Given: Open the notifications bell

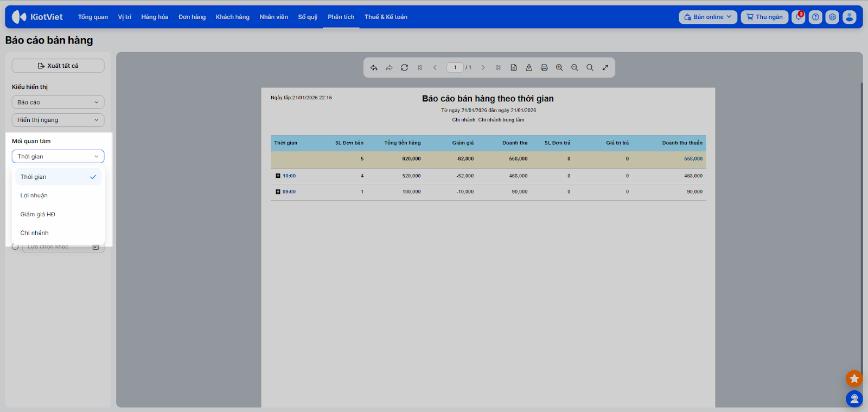Looking at the screenshot, I should coord(798,17).
